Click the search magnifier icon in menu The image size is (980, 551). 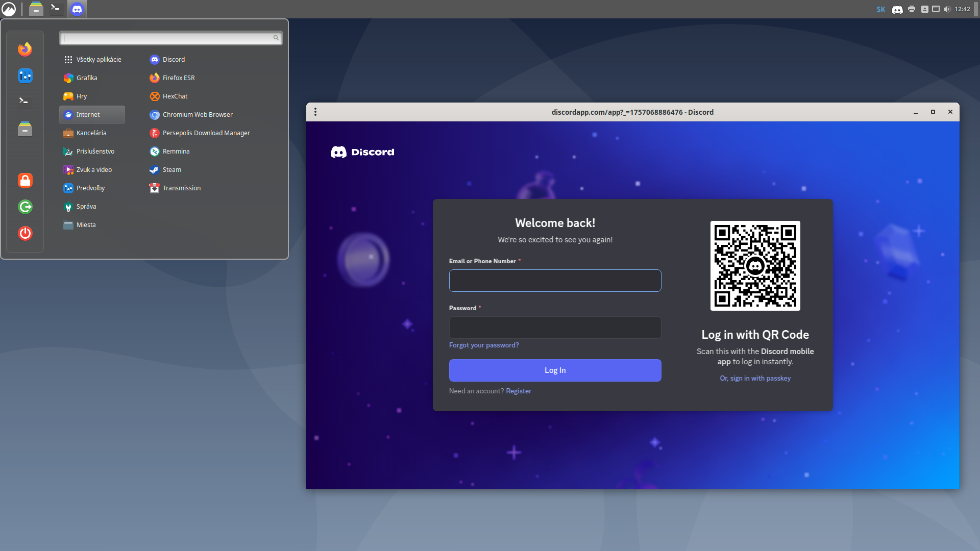[x=276, y=38]
